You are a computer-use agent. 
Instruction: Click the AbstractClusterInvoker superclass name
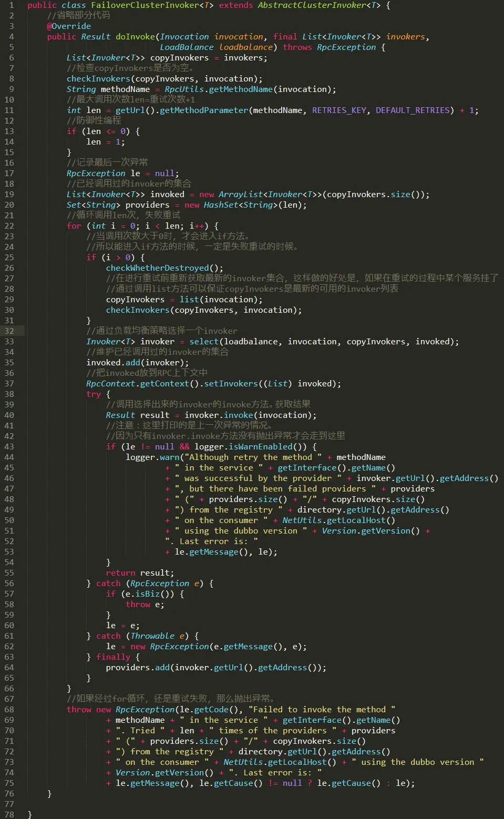click(312, 5)
